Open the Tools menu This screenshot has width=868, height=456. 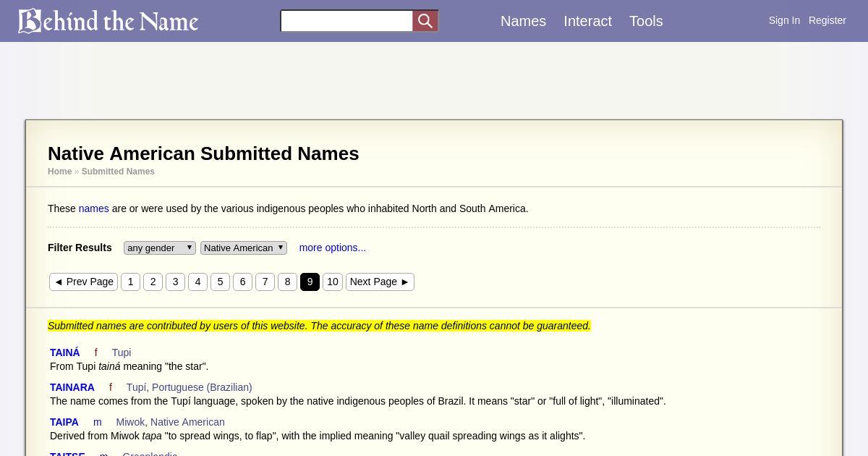(646, 21)
